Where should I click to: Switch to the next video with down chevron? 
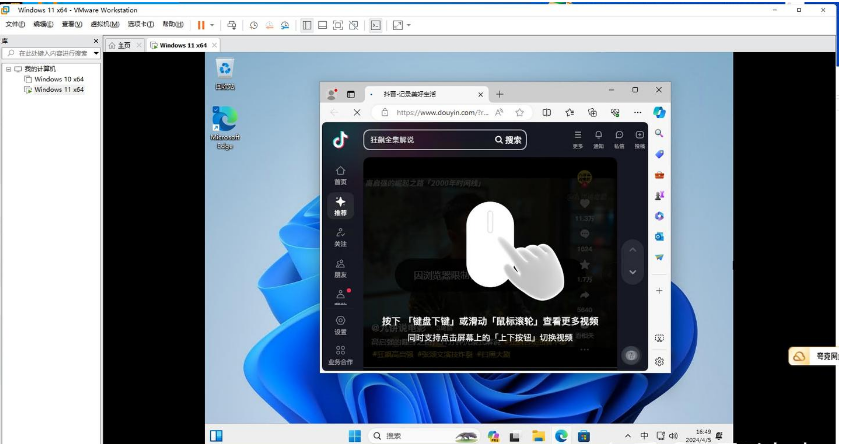[632, 272]
